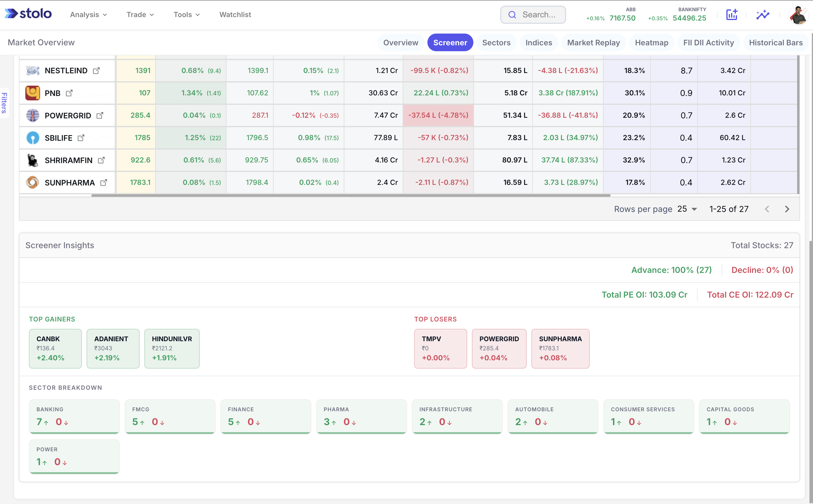Open POWERGRID top loser card

[499, 349]
